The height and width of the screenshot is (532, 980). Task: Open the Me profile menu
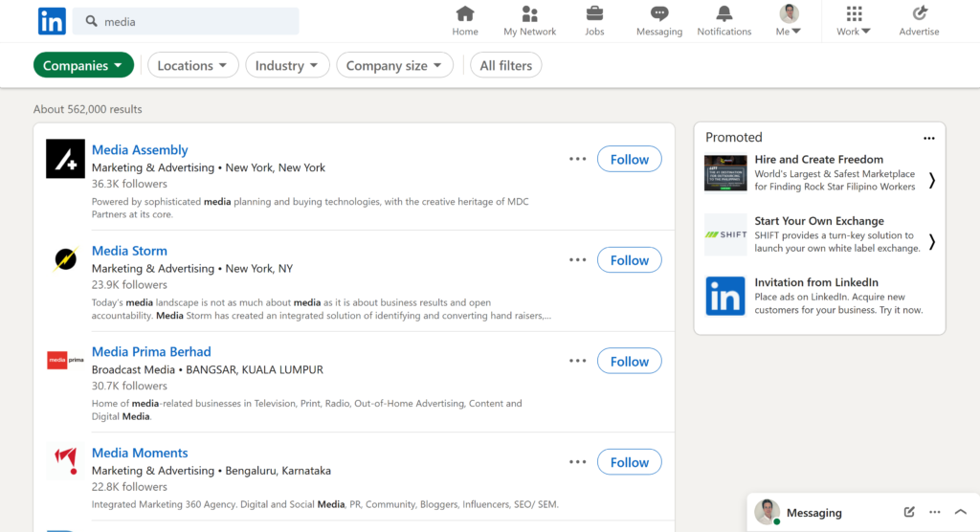pos(789,21)
